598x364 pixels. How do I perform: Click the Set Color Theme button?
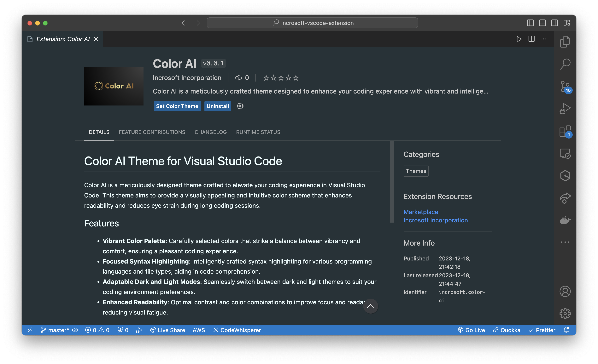(177, 106)
